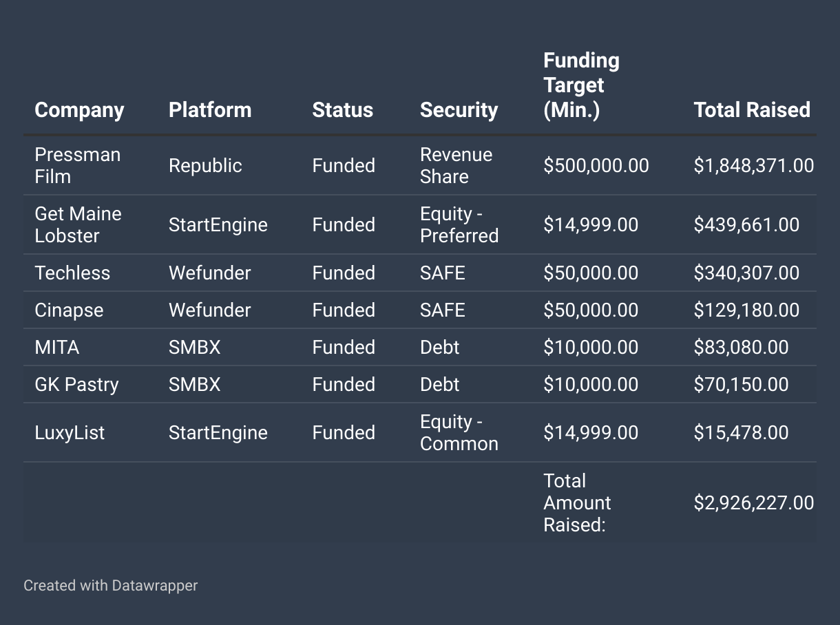Image resolution: width=840 pixels, height=625 pixels.
Task: Click Funded status in MITA row
Action: pyautogui.click(x=344, y=347)
